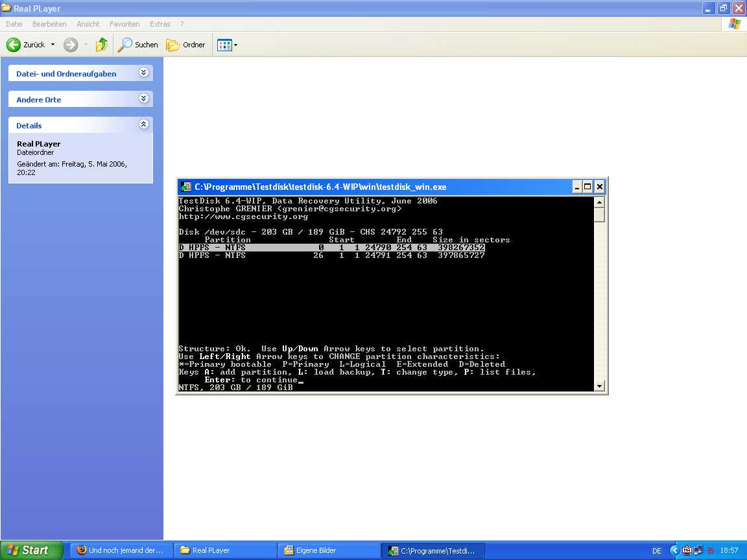Click the greyed forward arrow button
The width and height of the screenshot is (747, 560).
click(x=71, y=45)
